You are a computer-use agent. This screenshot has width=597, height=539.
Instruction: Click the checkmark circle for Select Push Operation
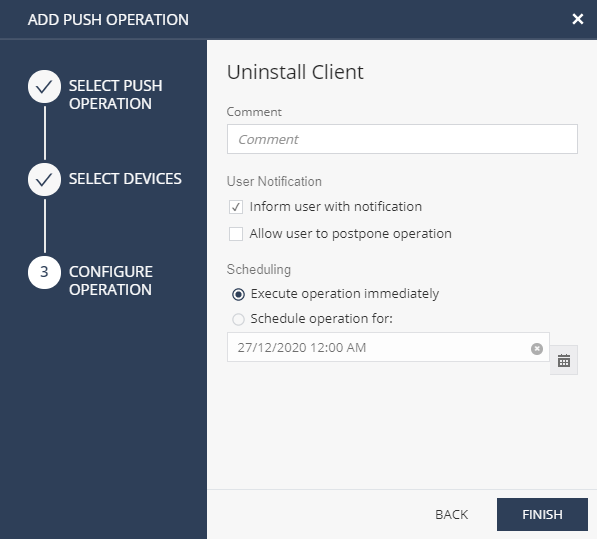click(44, 87)
